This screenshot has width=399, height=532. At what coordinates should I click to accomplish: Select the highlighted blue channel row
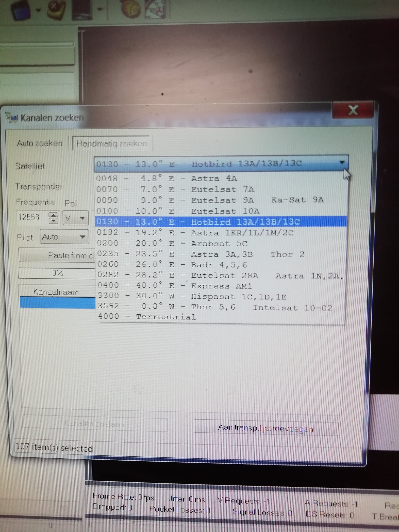[57, 303]
